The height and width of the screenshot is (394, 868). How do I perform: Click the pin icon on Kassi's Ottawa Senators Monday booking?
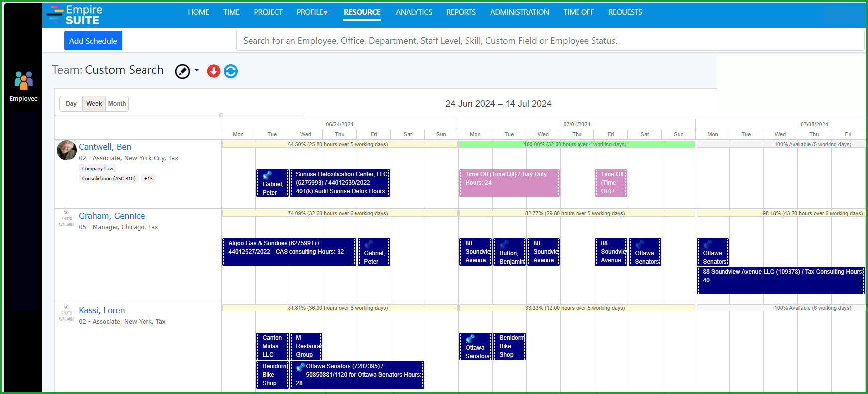coord(470,339)
